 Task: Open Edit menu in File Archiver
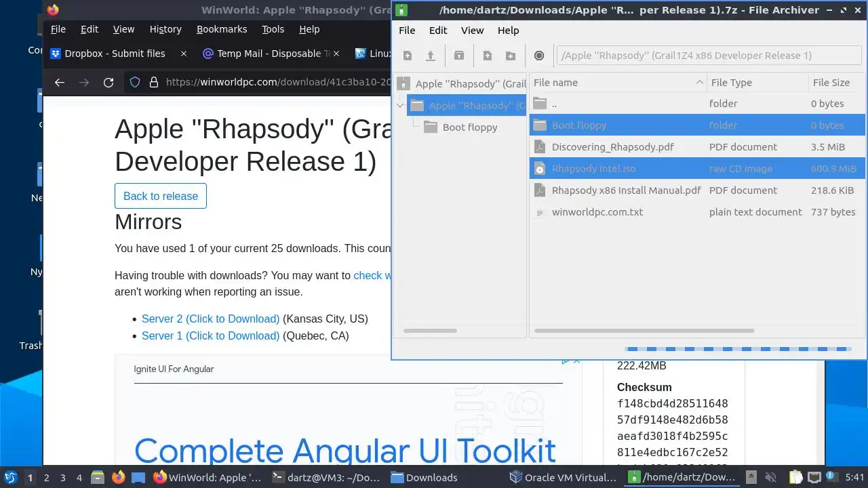[438, 30]
